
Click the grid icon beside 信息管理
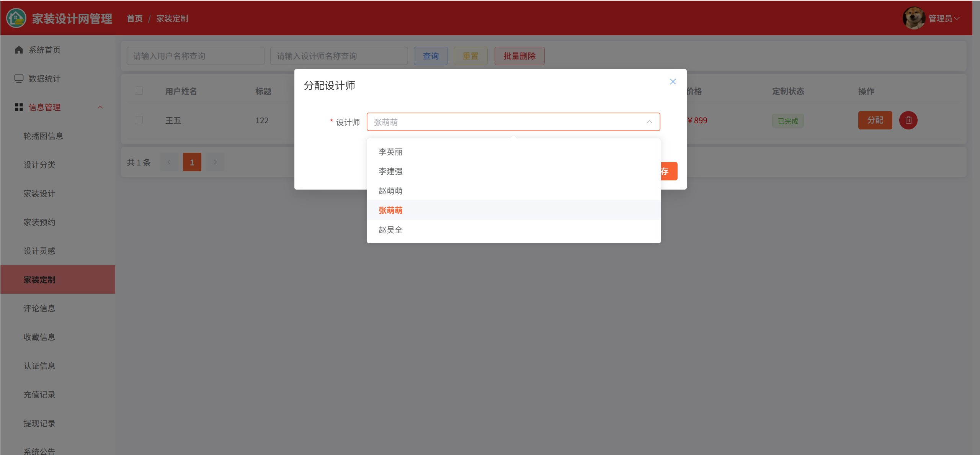[19, 107]
